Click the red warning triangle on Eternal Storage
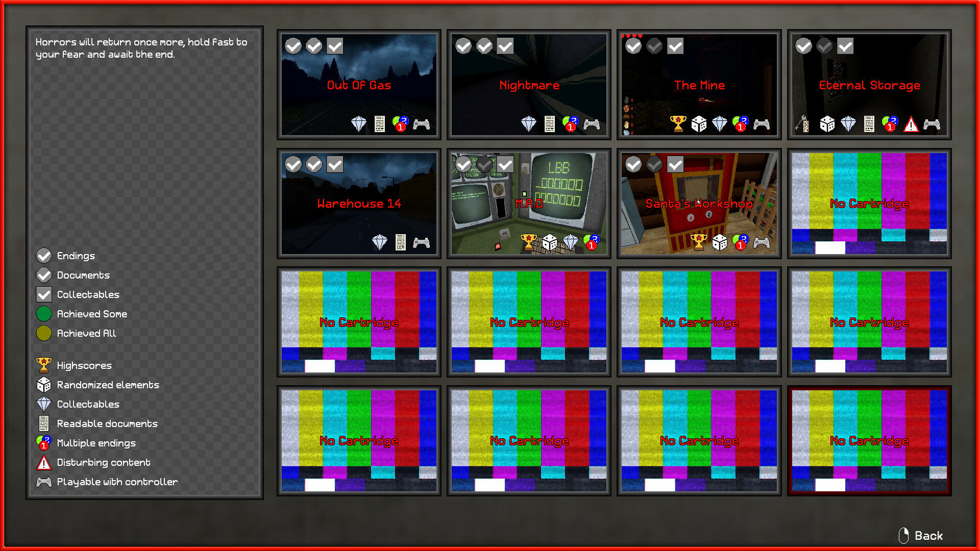The width and height of the screenshot is (980, 551). pyautogui.click(x=911, y=124)
